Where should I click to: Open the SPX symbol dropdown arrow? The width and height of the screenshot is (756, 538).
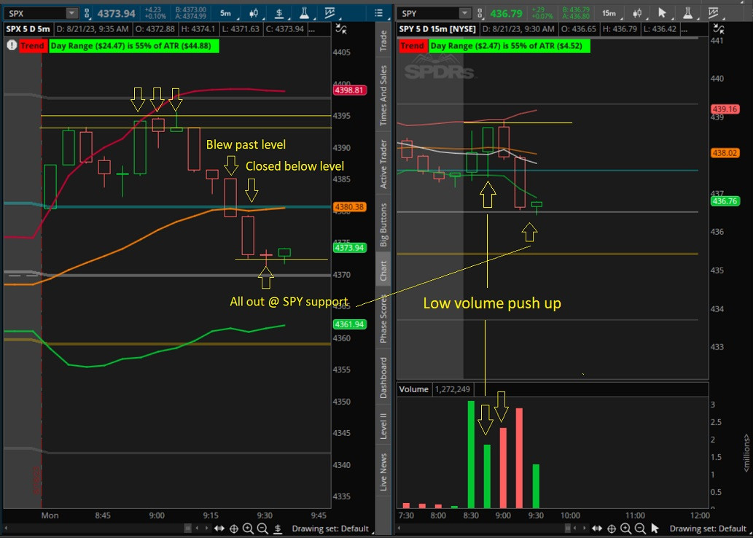[71, 13]
